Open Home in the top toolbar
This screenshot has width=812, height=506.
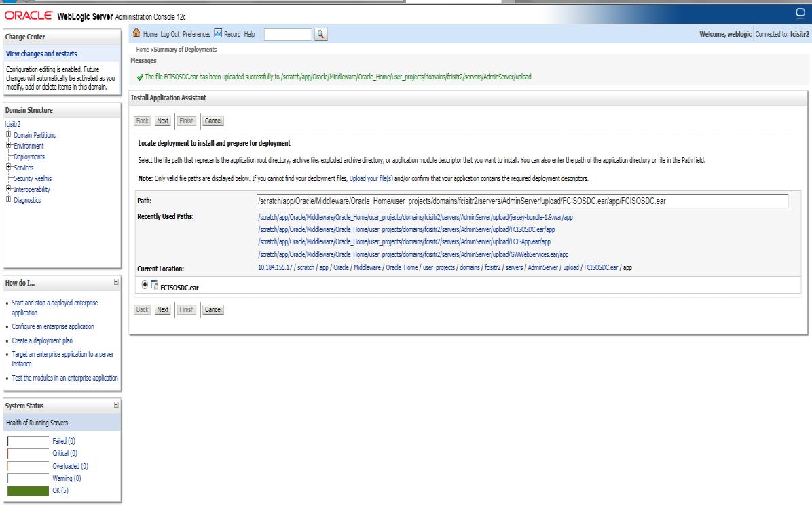point(149,34)
